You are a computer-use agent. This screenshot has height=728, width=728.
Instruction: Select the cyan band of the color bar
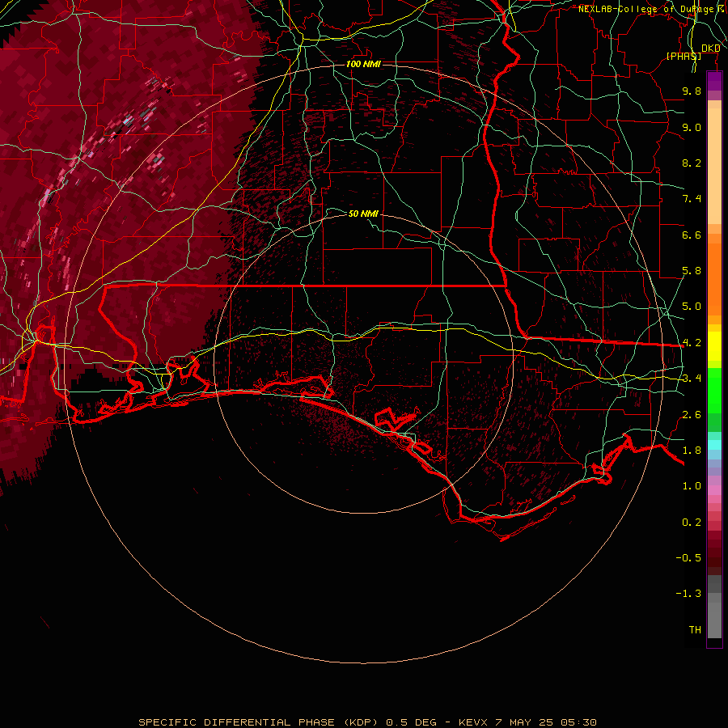714,445
